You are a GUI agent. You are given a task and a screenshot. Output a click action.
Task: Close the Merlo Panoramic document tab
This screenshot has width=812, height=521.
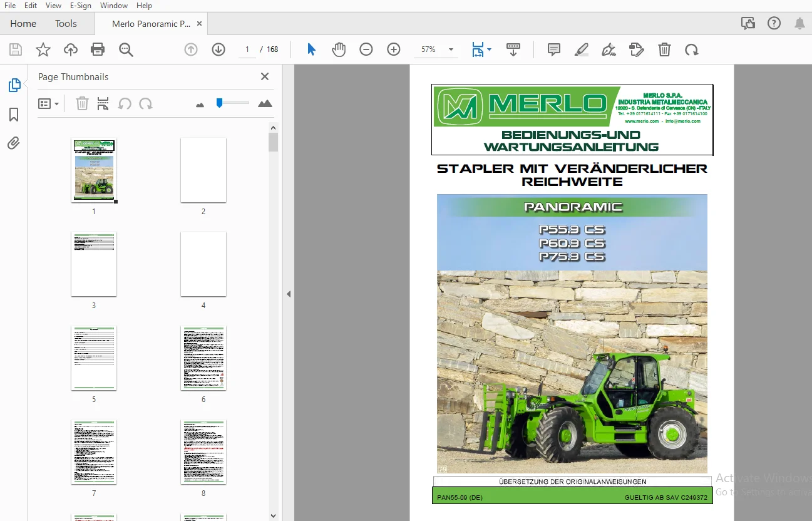pos(200,24)
